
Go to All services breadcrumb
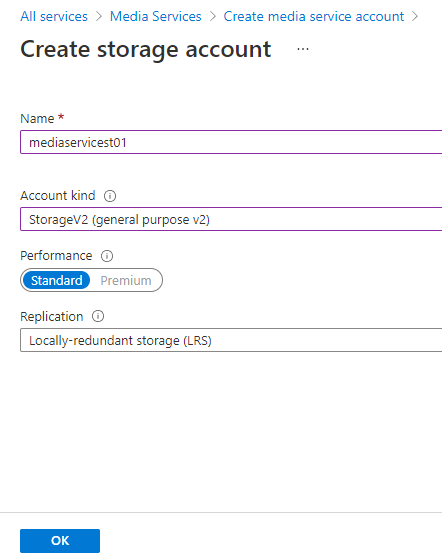tap(54, 16)
